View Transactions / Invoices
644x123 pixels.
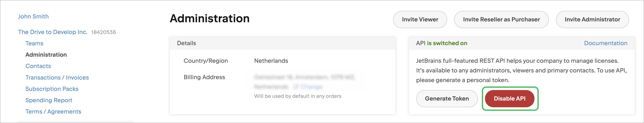click(x=57, y=77)
